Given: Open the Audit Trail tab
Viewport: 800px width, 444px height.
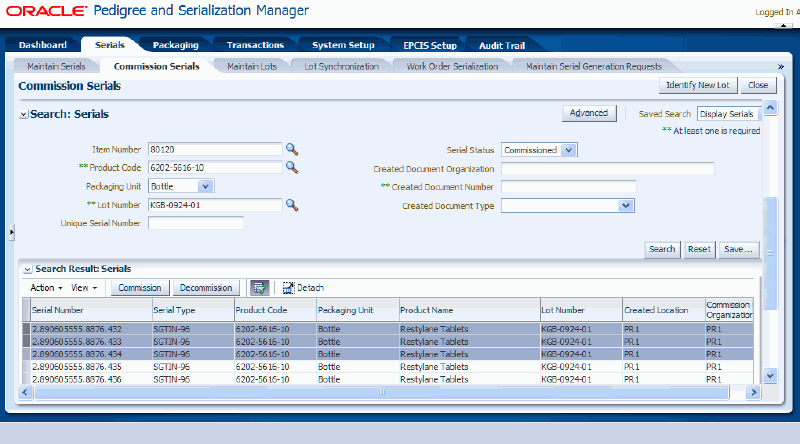Looking at the screenshot, I should pos(502,45).
